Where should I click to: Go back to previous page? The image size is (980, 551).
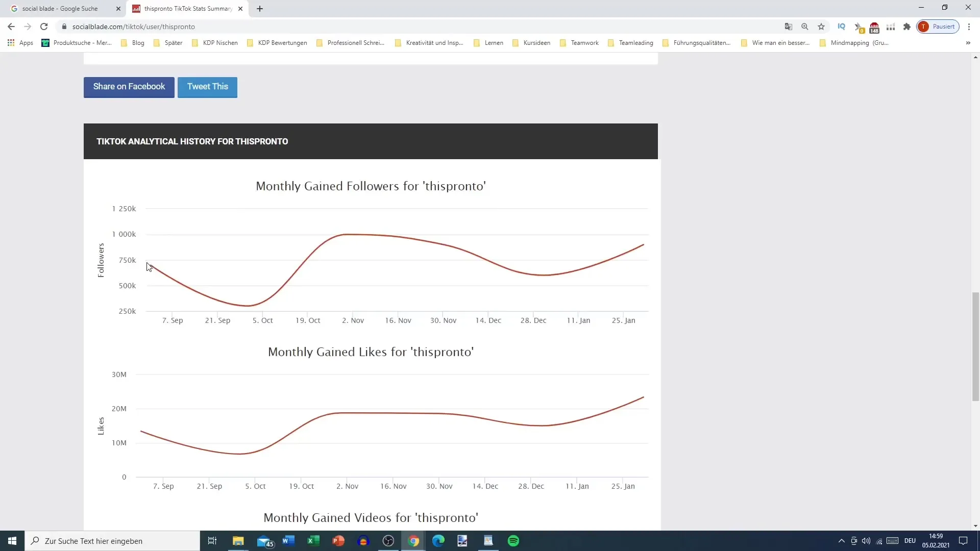(x=11, y=27)
